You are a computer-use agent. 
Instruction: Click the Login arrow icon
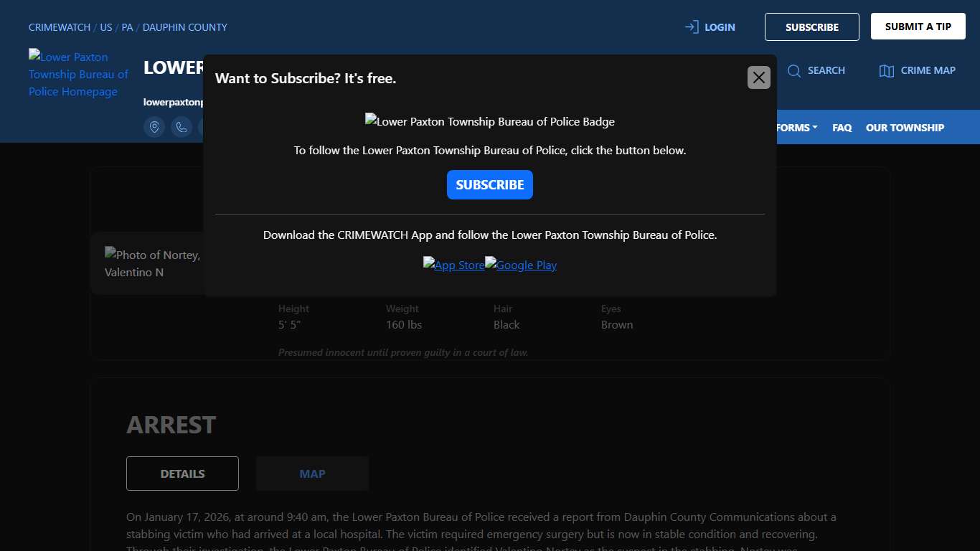click(692, 27)
